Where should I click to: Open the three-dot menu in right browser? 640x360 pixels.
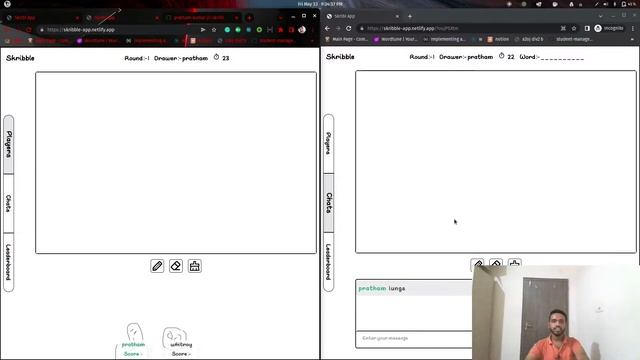633,28
